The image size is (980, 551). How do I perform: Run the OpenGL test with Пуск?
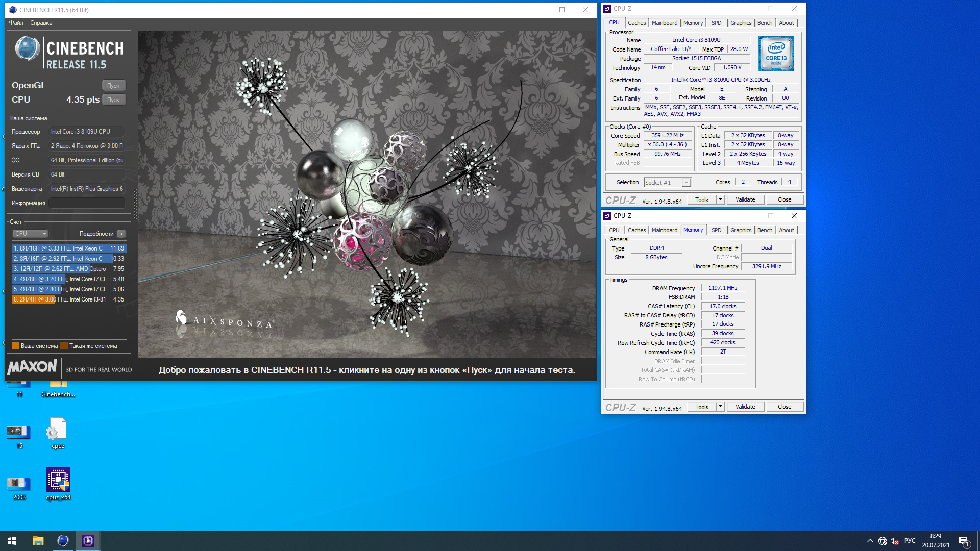113,86
